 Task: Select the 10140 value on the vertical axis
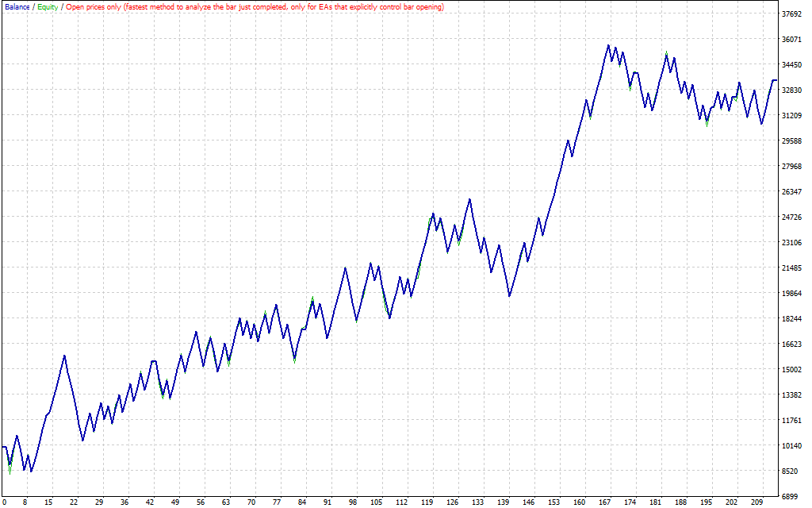point(792,446)
